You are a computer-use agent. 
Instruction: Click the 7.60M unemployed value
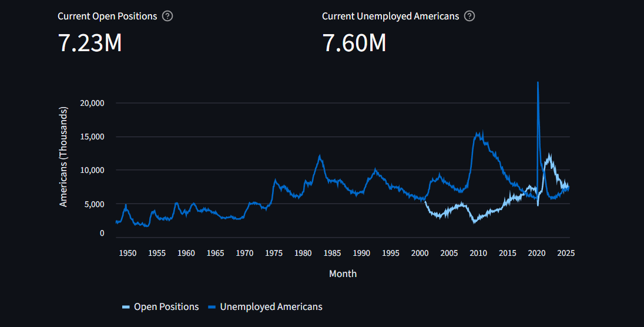pos(354,43)
